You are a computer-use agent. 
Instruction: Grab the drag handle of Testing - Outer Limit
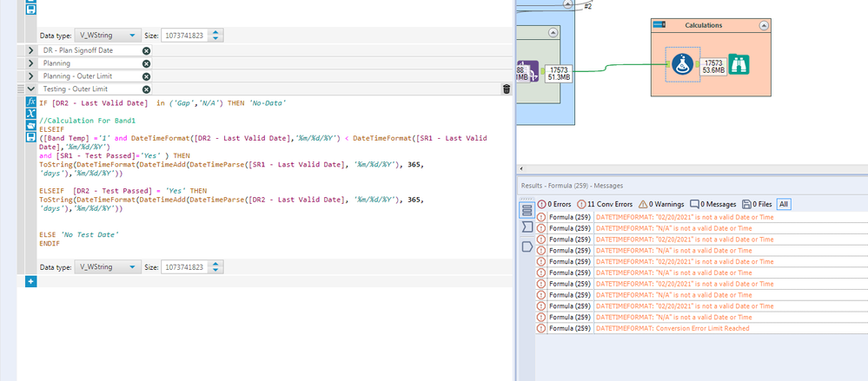pyautogui.click(x=21, y=89)
